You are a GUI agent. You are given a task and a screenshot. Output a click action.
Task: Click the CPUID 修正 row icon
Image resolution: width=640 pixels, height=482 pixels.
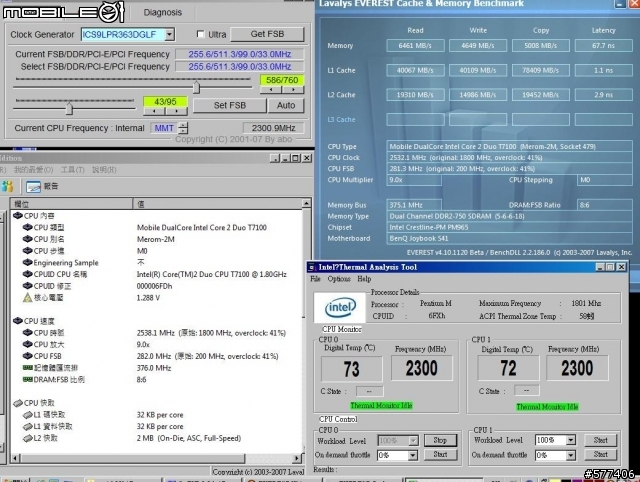click(27, 286)
